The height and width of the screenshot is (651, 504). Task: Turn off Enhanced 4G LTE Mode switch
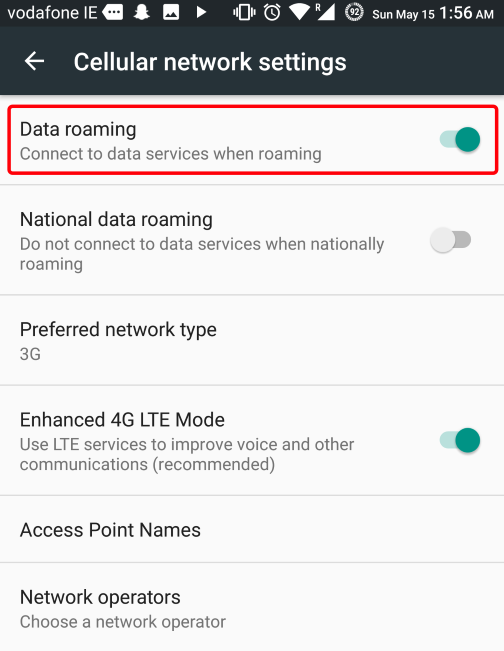[x=460, y=440]
